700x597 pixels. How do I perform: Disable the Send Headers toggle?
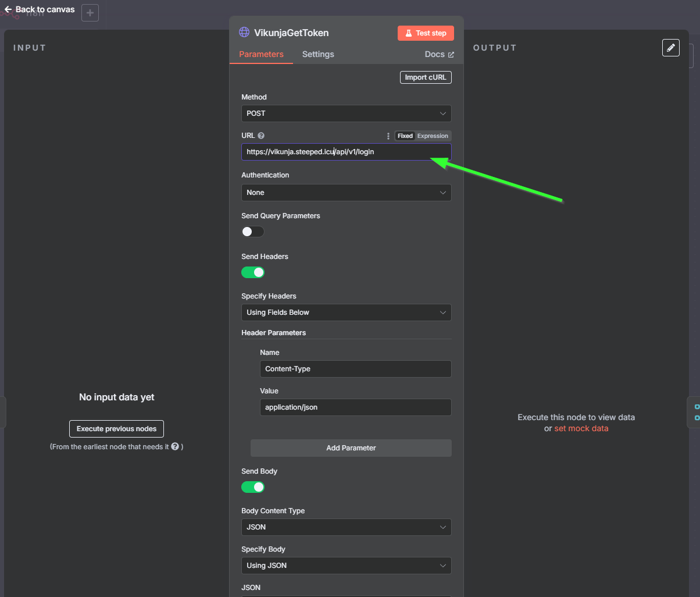[253, 272]
